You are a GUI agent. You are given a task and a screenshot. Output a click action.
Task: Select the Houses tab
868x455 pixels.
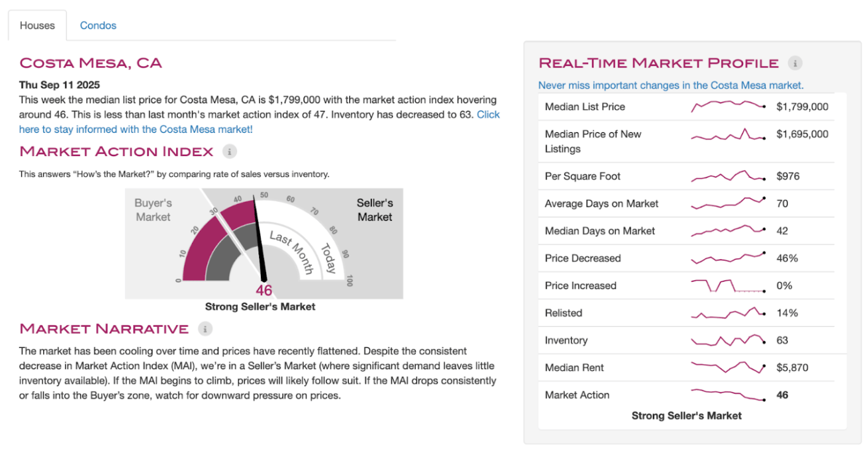click(x=37, y=26)
